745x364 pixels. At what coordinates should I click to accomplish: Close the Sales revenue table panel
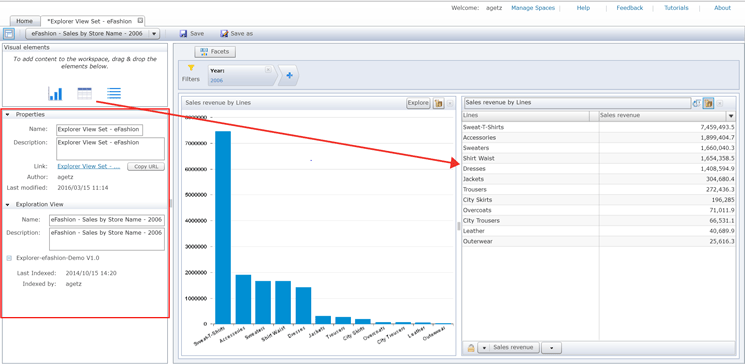(x=720, y=103)
